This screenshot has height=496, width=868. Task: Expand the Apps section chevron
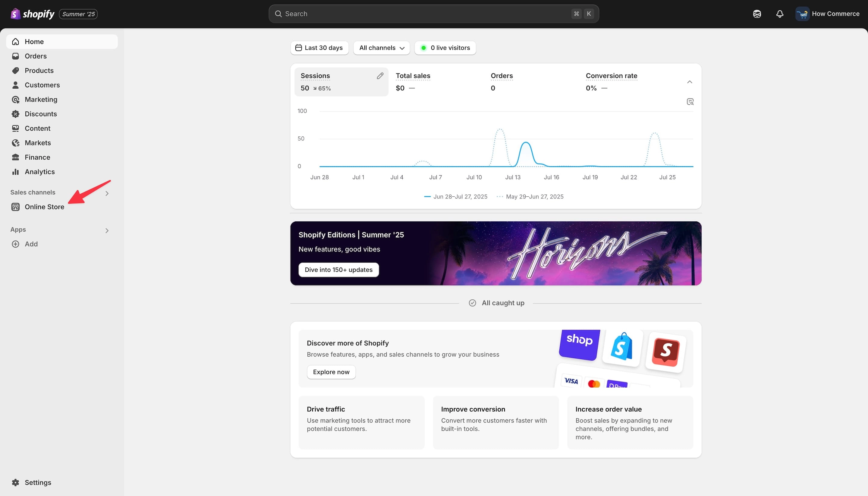pyautogui.click(x=107, y=231)
